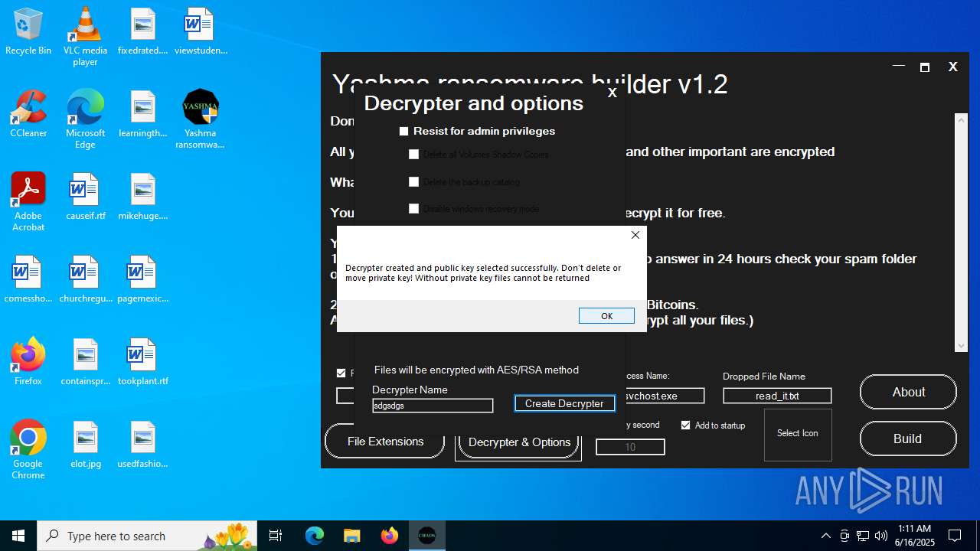The image size is (980, 551).
Task: Click the Select Icon box
Action: pos(798,434)
